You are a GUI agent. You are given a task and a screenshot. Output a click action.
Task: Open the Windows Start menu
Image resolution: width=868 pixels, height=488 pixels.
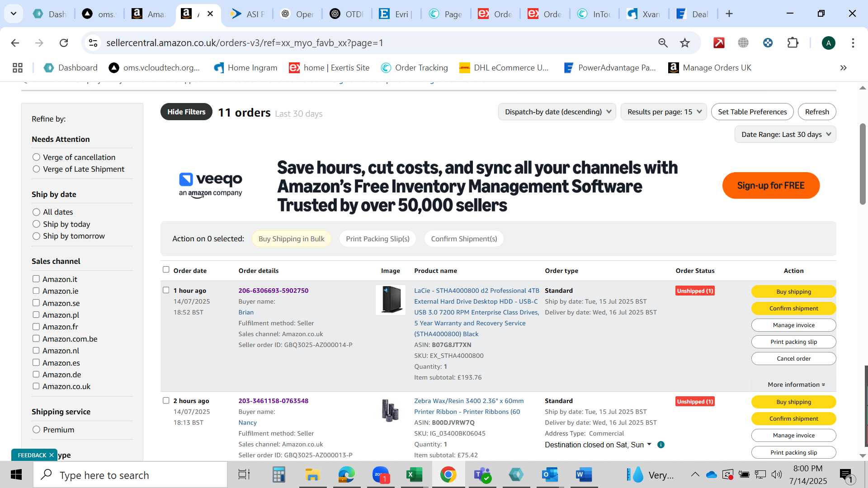16,475
